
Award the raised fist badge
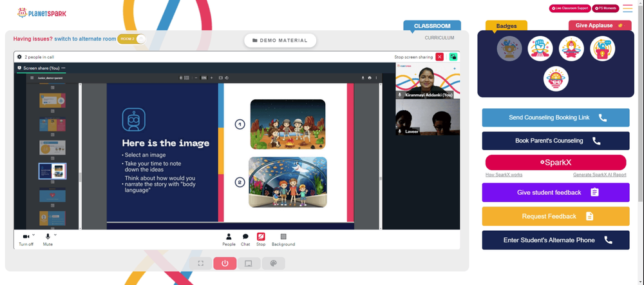(540, 48)
